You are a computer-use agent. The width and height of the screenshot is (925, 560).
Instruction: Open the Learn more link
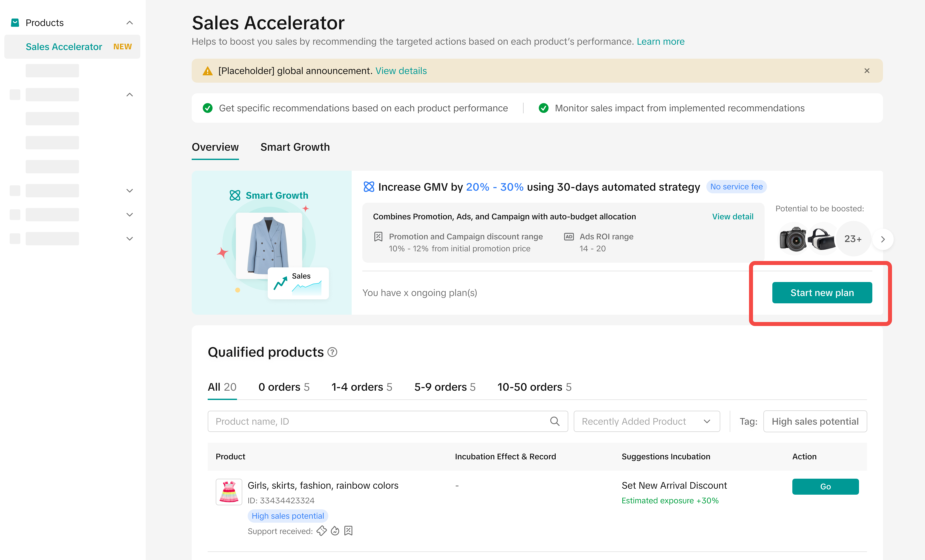point(660,42)
